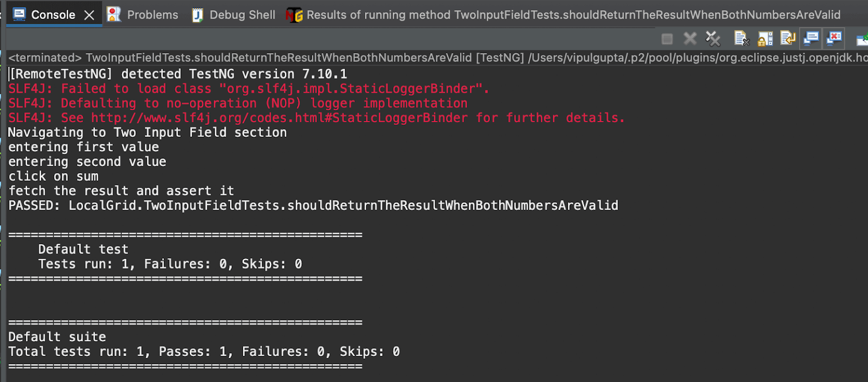
Task: Click the PASSED test result line
Action: coord(313,206)
